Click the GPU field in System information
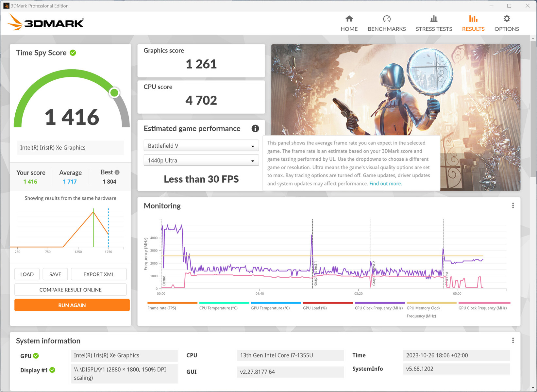This screenshot has height=392, width=537. tap(124, 355)
